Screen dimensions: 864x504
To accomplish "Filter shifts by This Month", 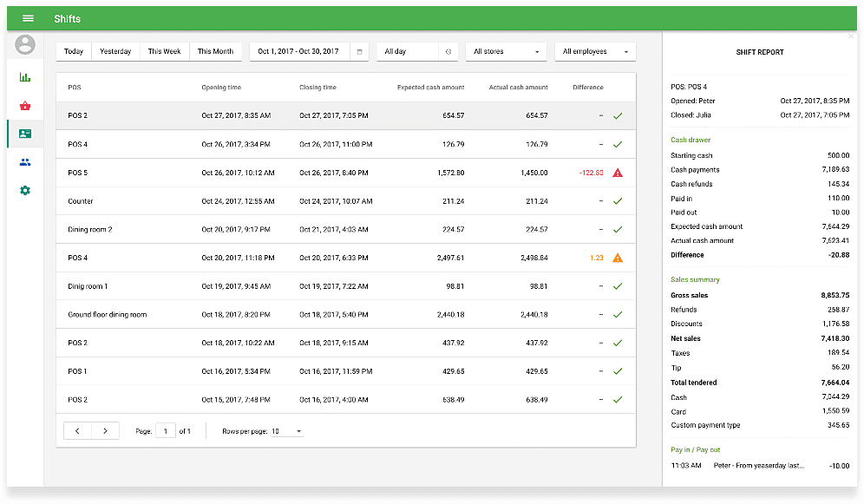I will click(x=215, y=52).
